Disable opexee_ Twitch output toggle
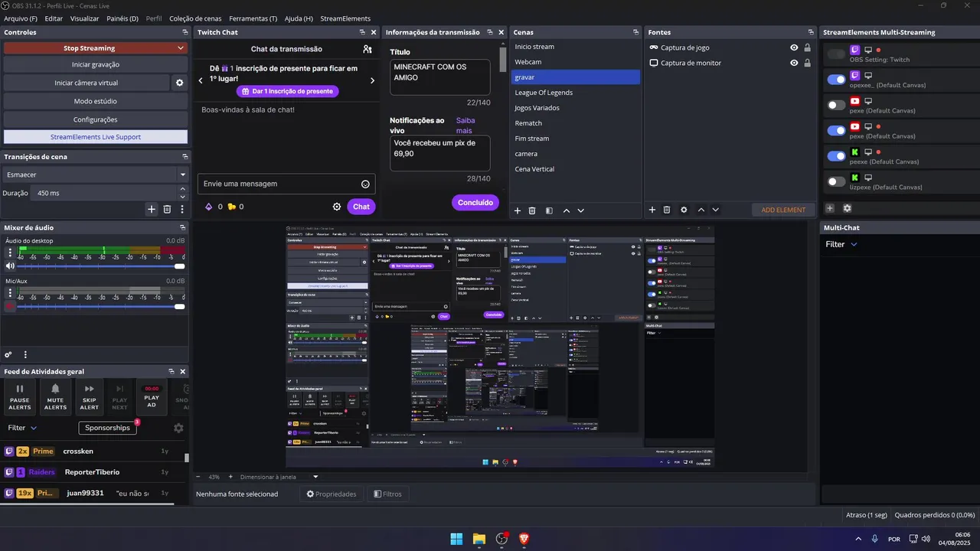The image size is (980, 551). pos(837,80)
